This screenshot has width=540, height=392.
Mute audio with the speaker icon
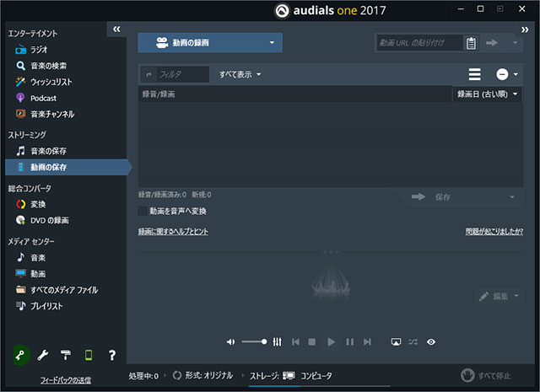230,341
